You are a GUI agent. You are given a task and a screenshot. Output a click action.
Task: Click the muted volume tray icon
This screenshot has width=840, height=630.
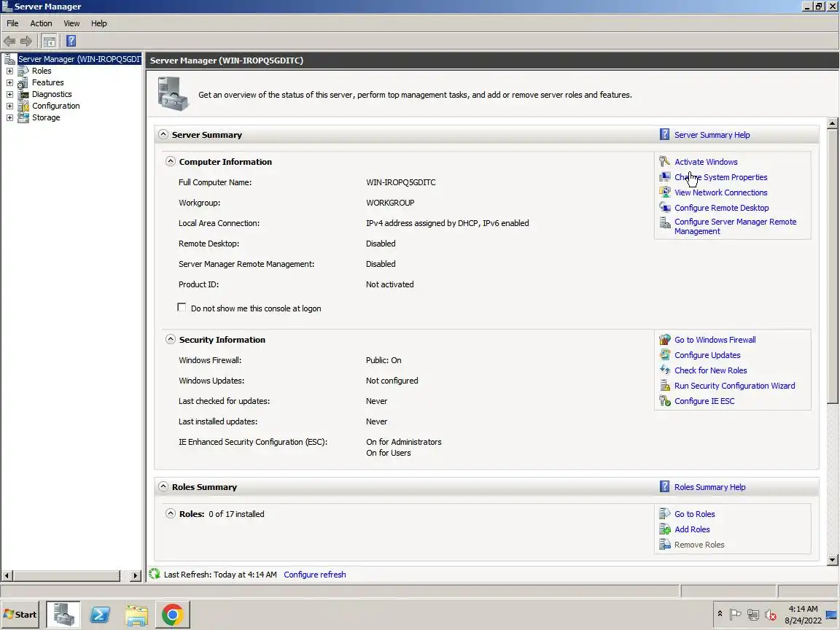tap(770, 615)
